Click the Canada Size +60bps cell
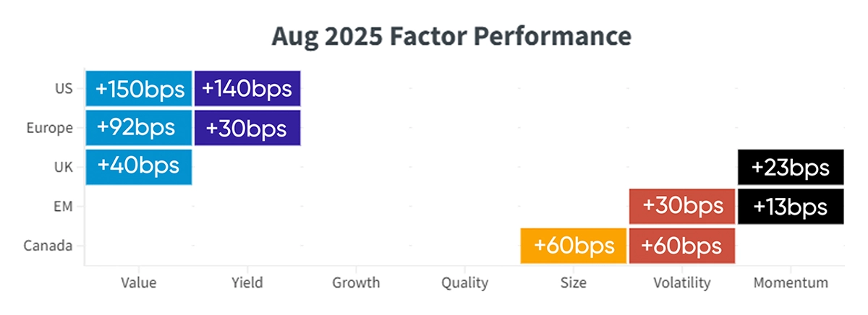This screenshot has height=315, width=868. tap(574, 246)
